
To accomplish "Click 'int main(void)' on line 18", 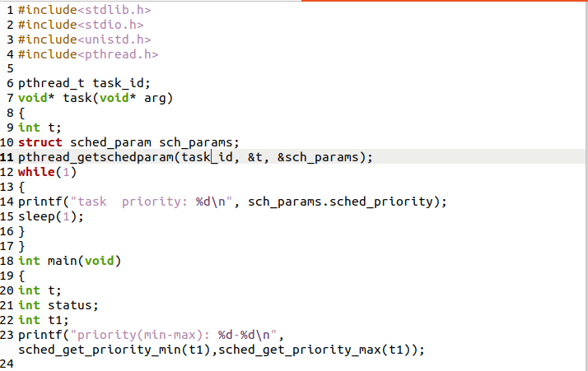I will pyautogui.click(x=70, y=261).
